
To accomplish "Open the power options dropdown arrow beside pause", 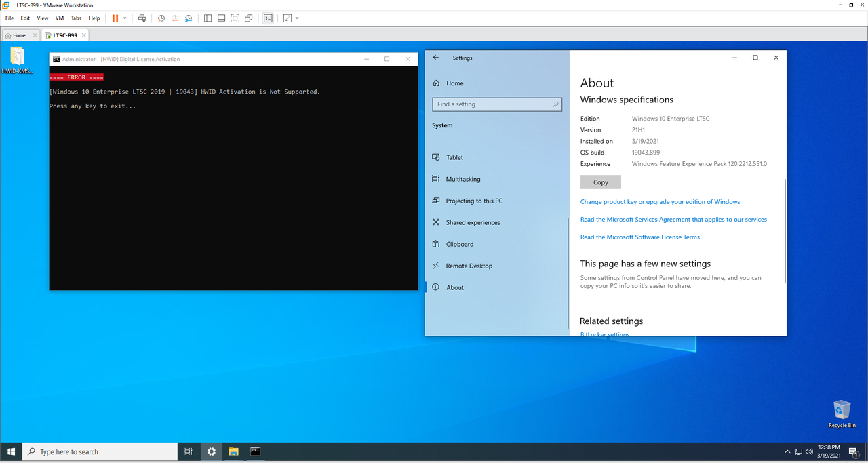I will 125,18.
